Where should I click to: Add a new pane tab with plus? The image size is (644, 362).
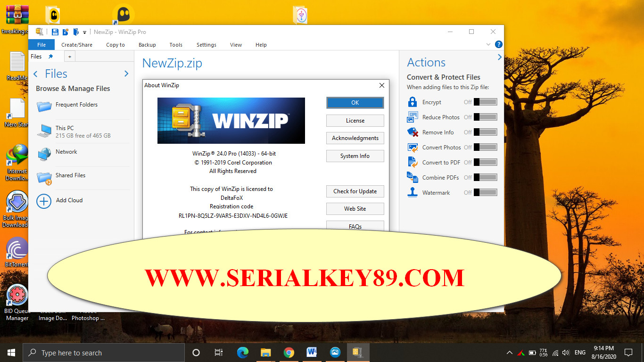pos(69,57)
